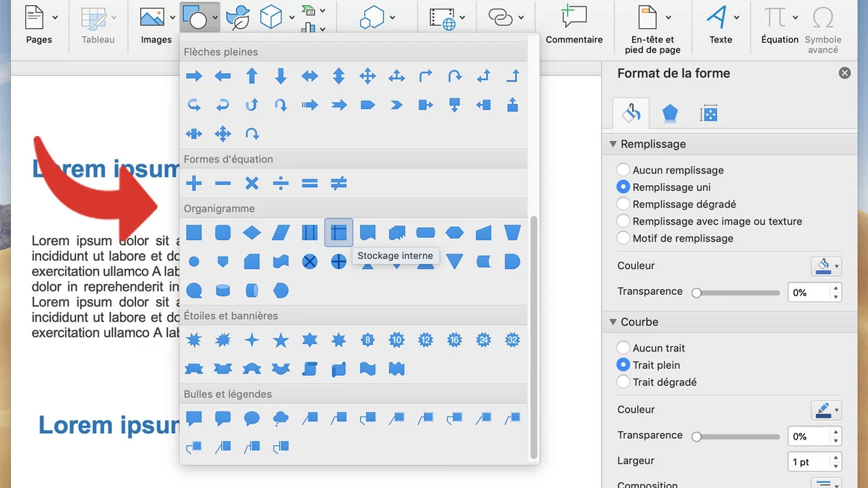
Task: Choose the plus sign equation shape
Action: [194, 184]
